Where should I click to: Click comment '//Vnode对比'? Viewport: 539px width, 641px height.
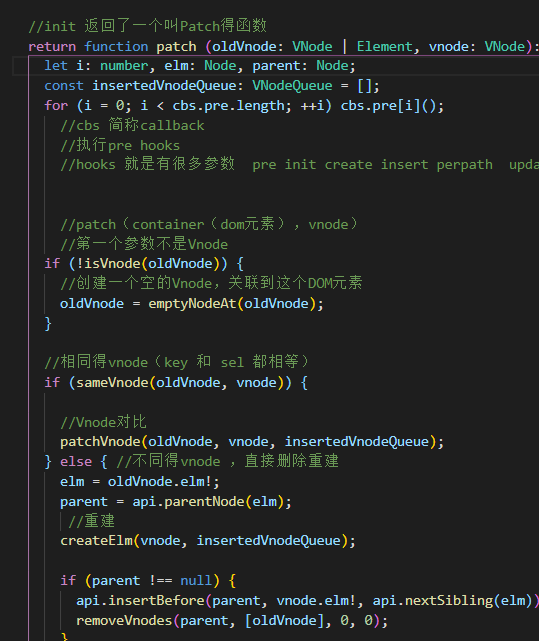[x=103, y=422]
